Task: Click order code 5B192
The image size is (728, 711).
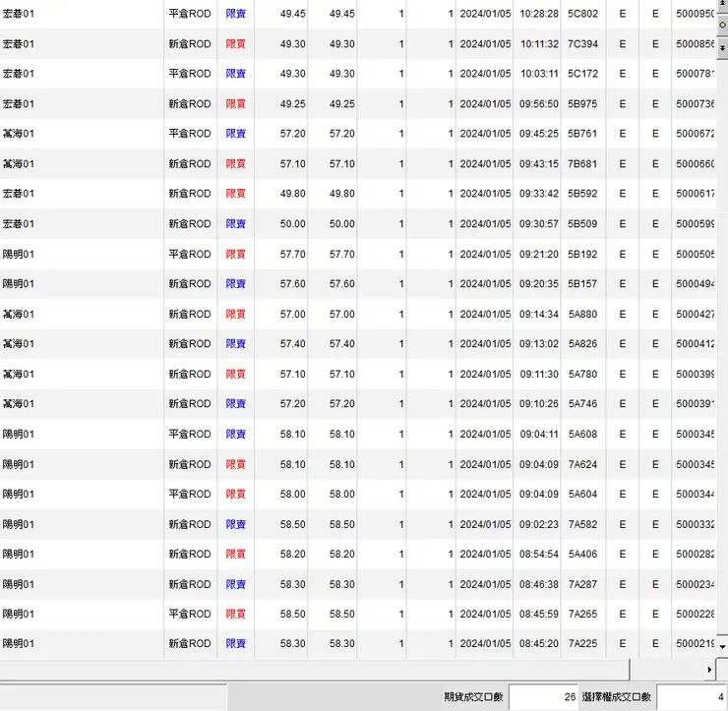Action: tap(582, 255)
